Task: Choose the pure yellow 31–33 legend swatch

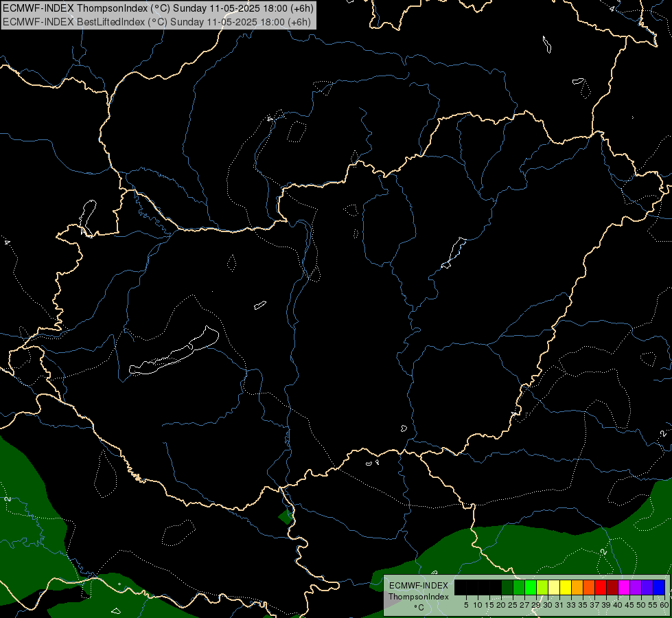Action: tap(566, 588)
